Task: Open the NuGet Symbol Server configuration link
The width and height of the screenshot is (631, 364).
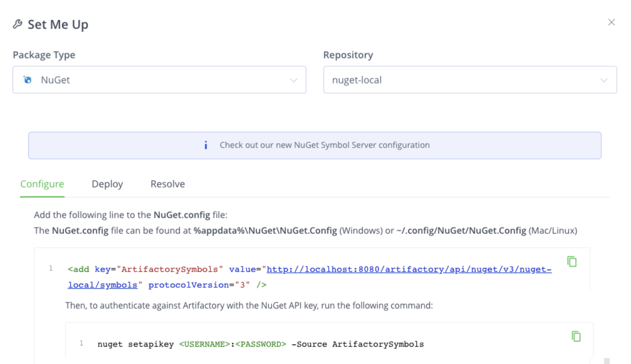Action: (325, 145)
